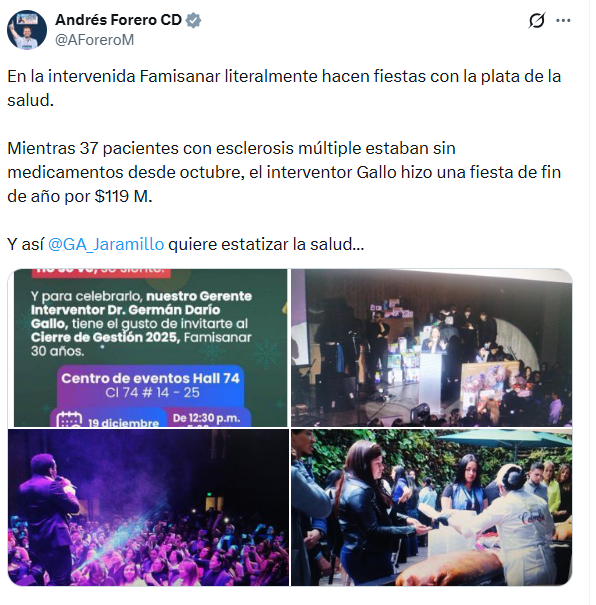The height and width of the screenshot is (605, 596).
Task: Open the Grok explain-post icon
Action: click(x=537, y=20)
